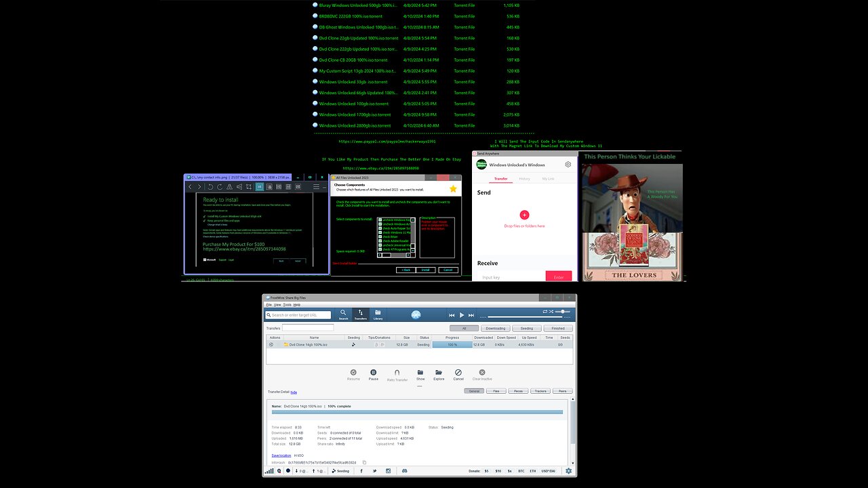
Task: Copy the InfoHash with the copy icon
Action: 364,462
